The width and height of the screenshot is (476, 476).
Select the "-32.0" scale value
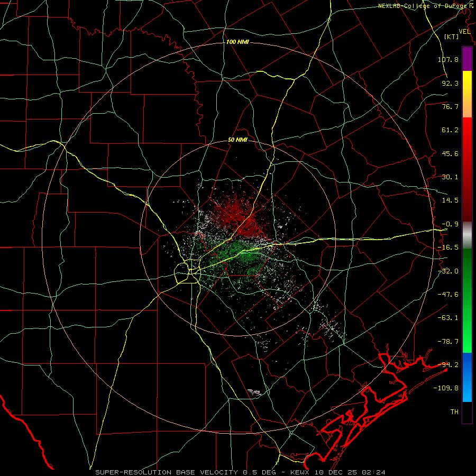tap(448, 271)
